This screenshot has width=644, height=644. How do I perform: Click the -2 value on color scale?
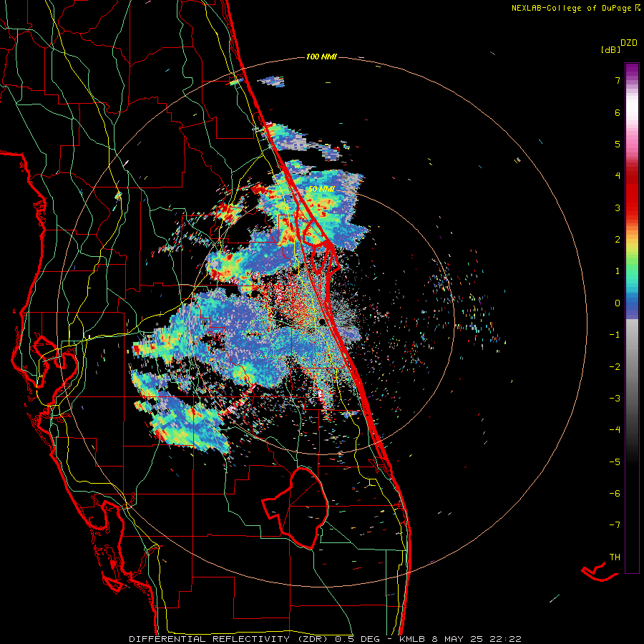pos(615,366)
